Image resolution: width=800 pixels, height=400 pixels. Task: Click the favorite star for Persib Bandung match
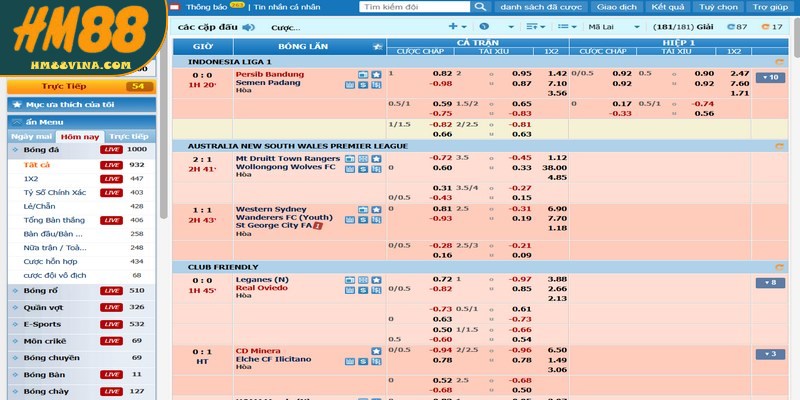pyautogui.click(x=376, y=74)
